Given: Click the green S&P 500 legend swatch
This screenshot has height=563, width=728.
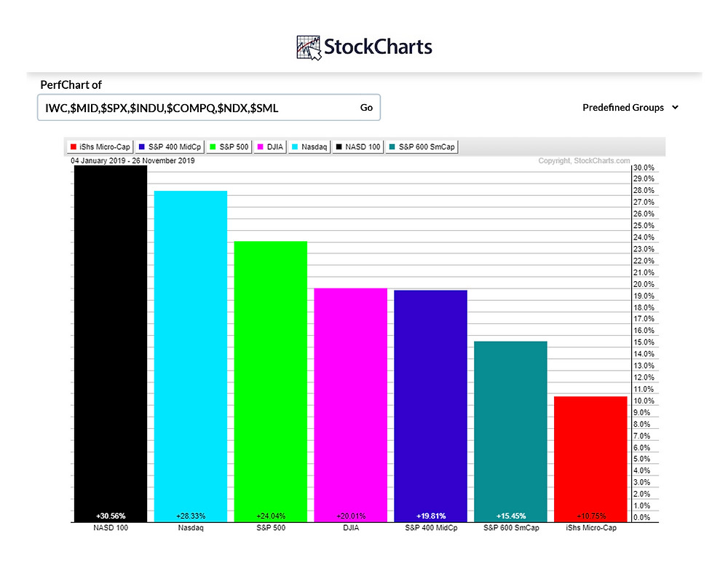Looking at the screenshot, I should pyautogui.click(x=213, y=147).
